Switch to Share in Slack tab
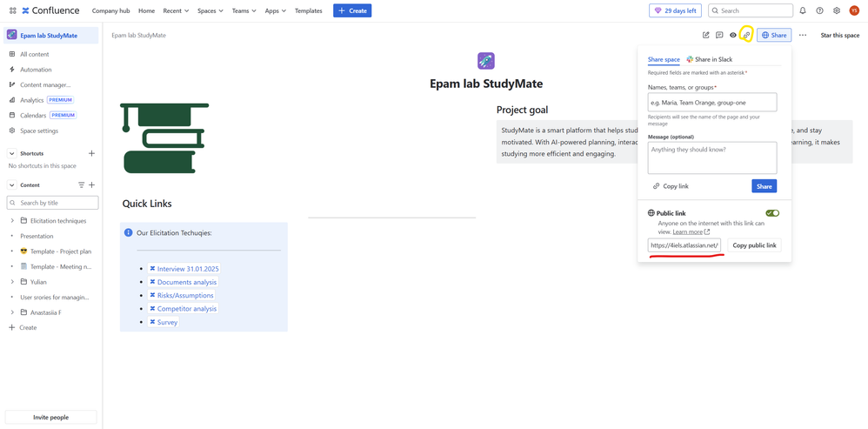The image size is (868, 429). (710, 59)
